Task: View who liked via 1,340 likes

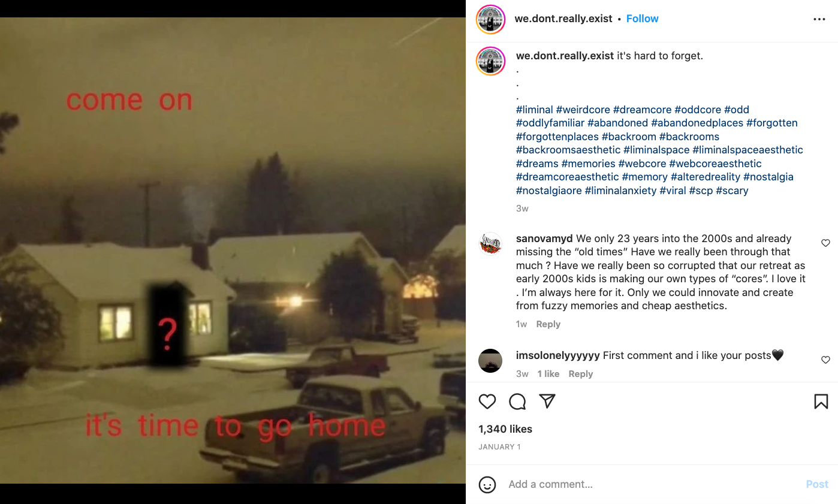Action: point(505,429)
